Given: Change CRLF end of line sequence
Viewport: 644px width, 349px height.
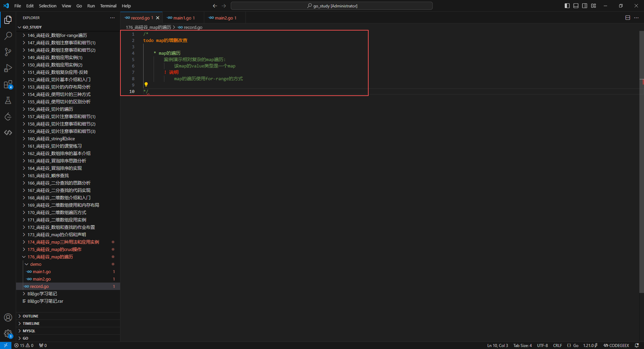Looking at the screenshot, I should pyautogui.click(x=557, y=345).
